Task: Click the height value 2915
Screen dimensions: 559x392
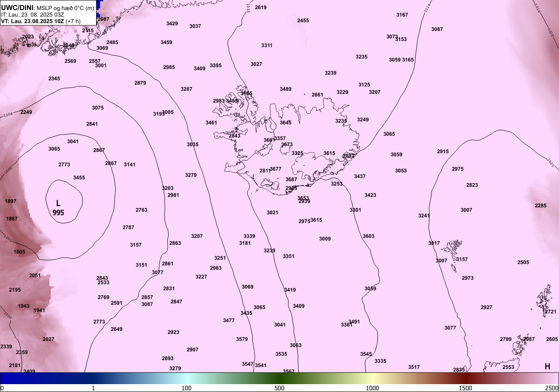Action: tap(443, 151)
